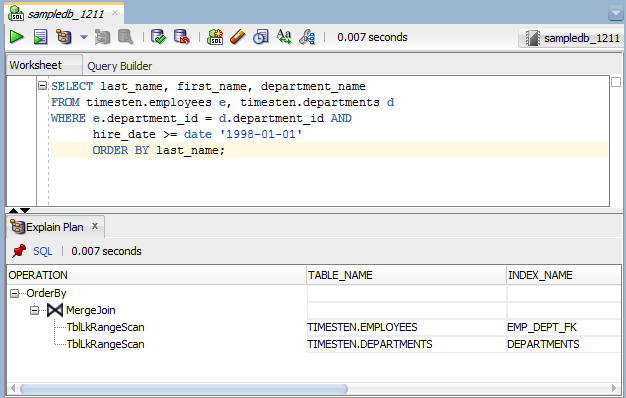Click the Explain Plan toolbar icon
Screen dimensions: 626x398
click(x=63, y=37)
